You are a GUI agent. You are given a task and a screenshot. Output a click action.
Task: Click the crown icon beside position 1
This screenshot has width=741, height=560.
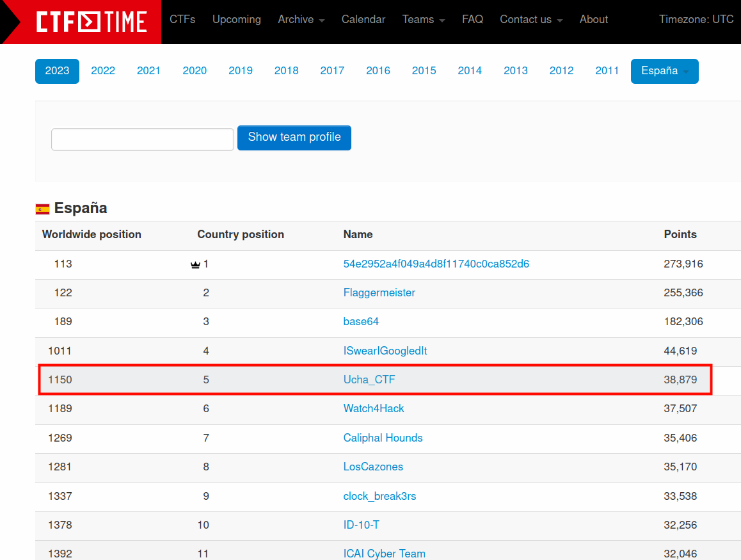pos(195,265)
